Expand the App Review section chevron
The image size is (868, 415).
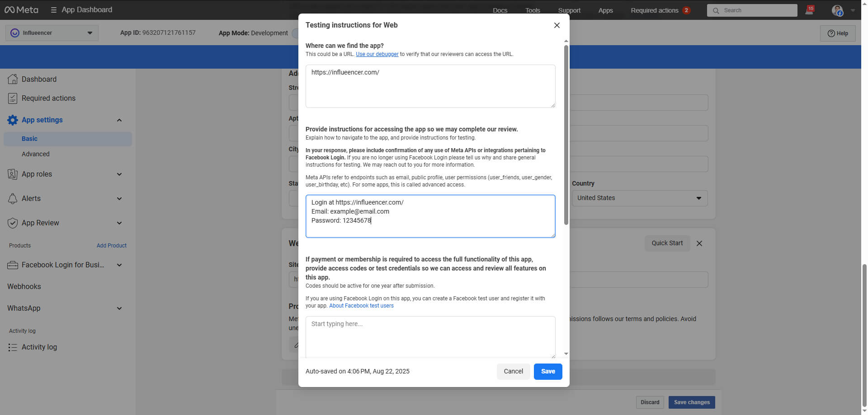(119, 223)
